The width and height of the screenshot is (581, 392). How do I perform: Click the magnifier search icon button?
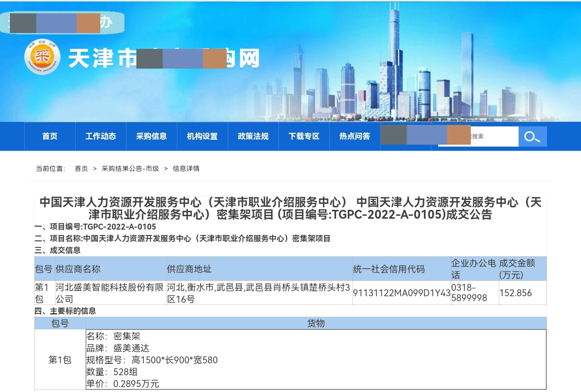[x=532, y=137]
